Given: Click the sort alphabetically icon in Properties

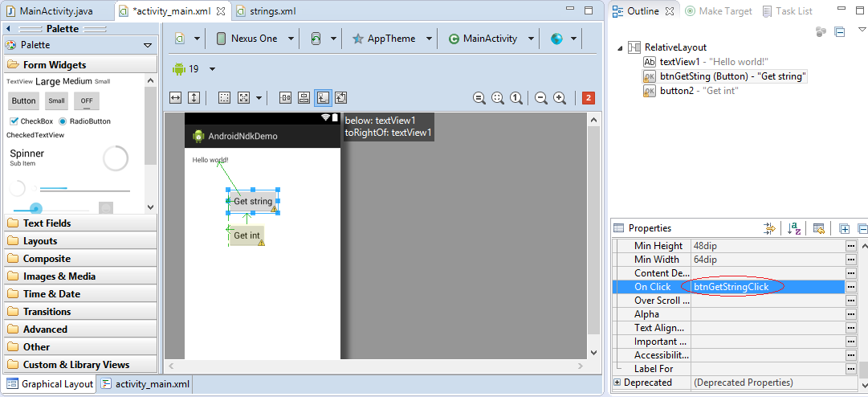Looking at the screenshot, I should (x=794, y=228).
